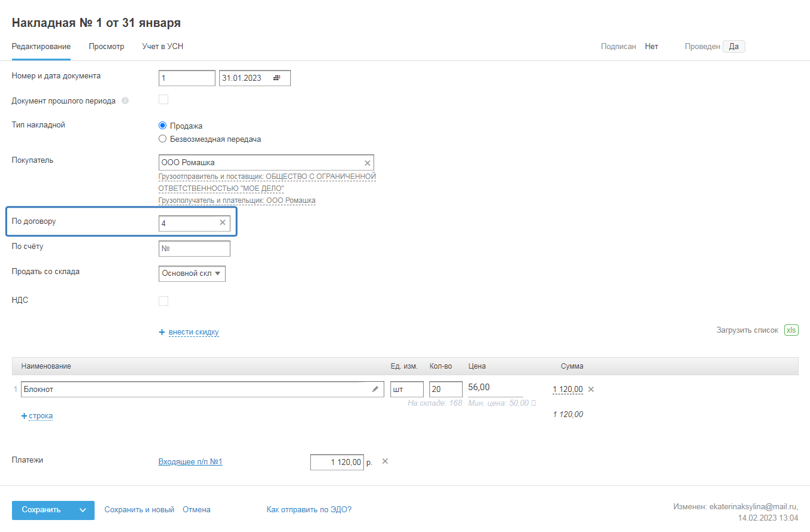Click the date field 31.01.2023
Viewport: 810px width, 532px height.
[255, 78]
